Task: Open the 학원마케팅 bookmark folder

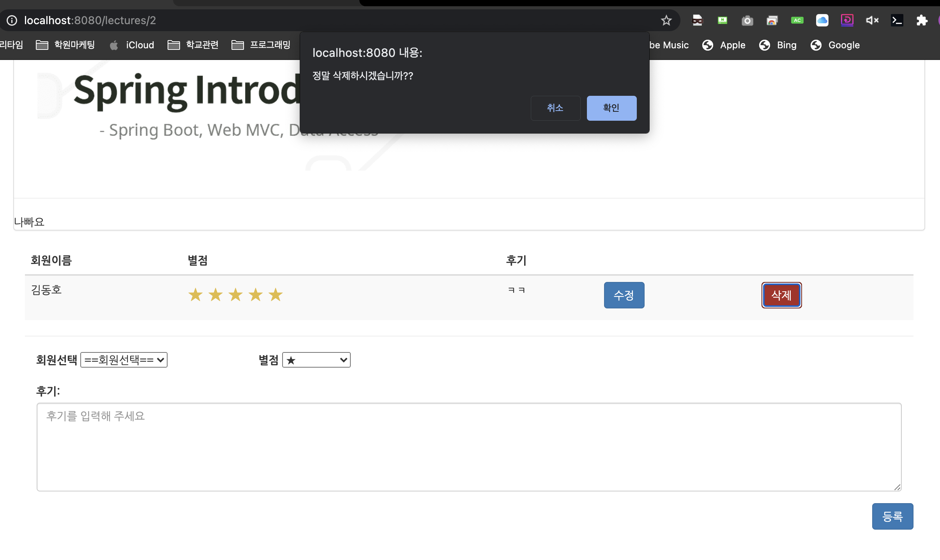Action: click(x=65, y=45)
